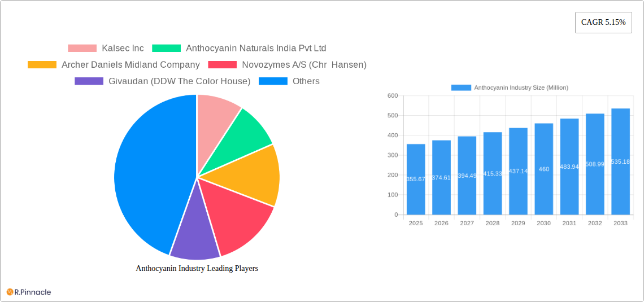Click the green Anthocyanin Naturals India legend swatch
Image resolution: width=644 pixels, height=302 pixels.
(x=166, y=48)
